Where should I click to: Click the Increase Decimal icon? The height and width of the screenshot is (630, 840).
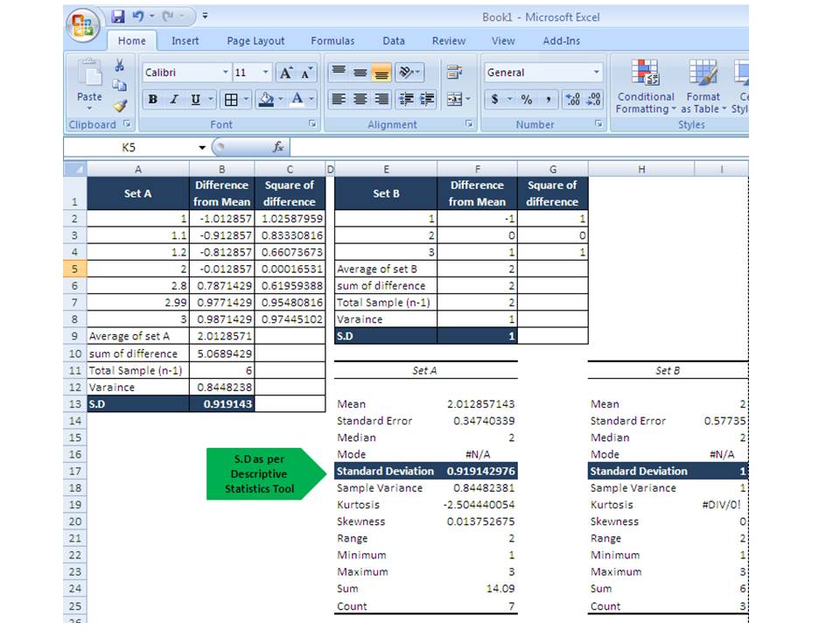coord(573,100)
